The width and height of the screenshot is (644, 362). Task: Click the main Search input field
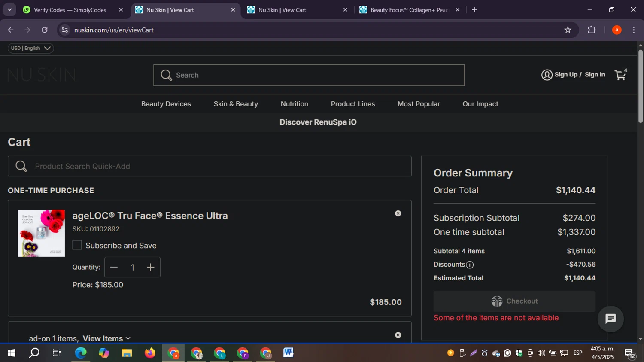click(x=309, y=75)
